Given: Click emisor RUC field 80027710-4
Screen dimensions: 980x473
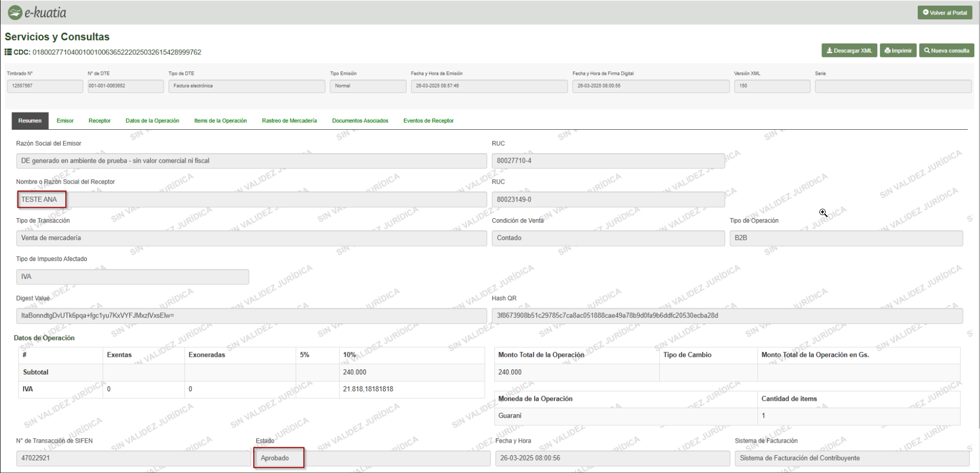Looking at the screenshot, I should [608, 161].
